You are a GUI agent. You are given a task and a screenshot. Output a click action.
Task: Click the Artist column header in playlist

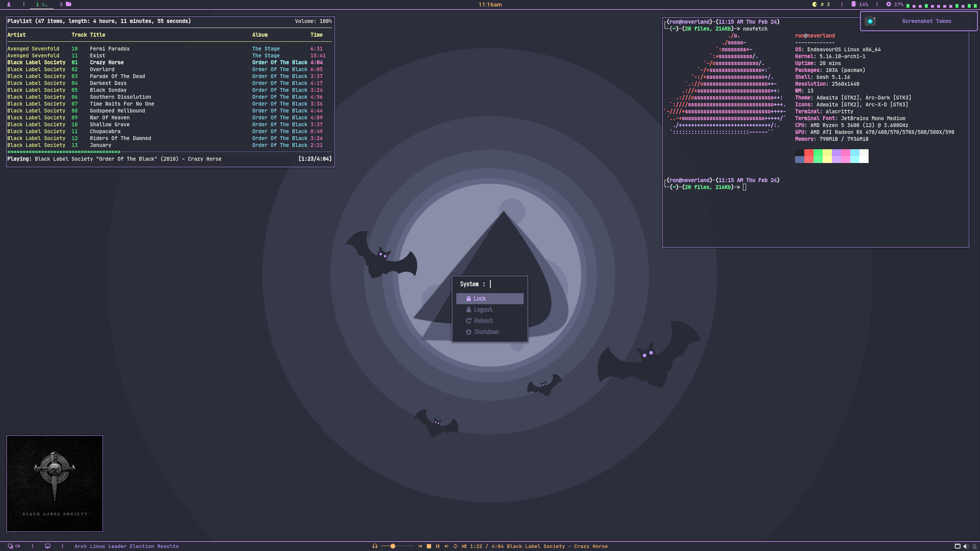pos(16,35)
